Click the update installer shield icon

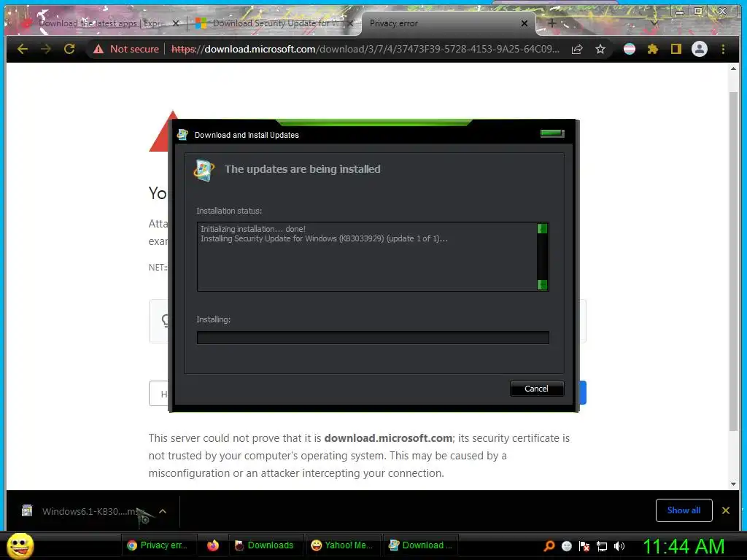204,170
